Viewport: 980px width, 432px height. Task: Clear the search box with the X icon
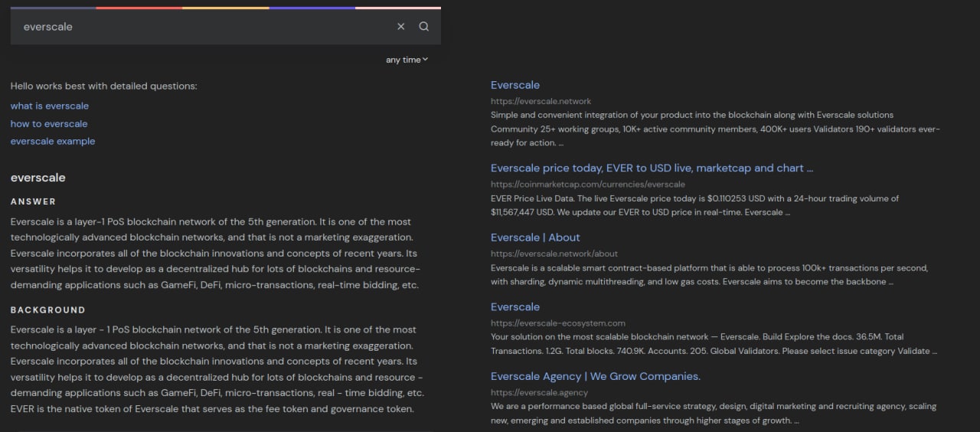[x=400, y=27]
